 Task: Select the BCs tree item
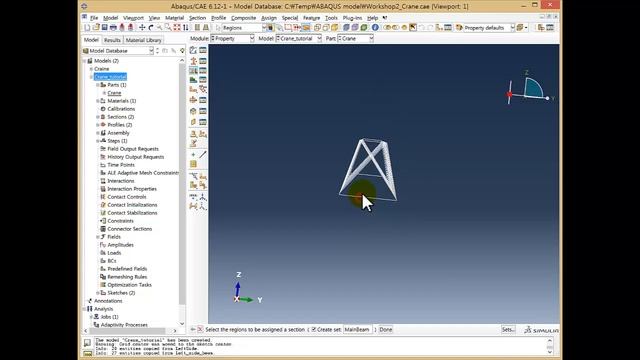[x=112, y=261]
